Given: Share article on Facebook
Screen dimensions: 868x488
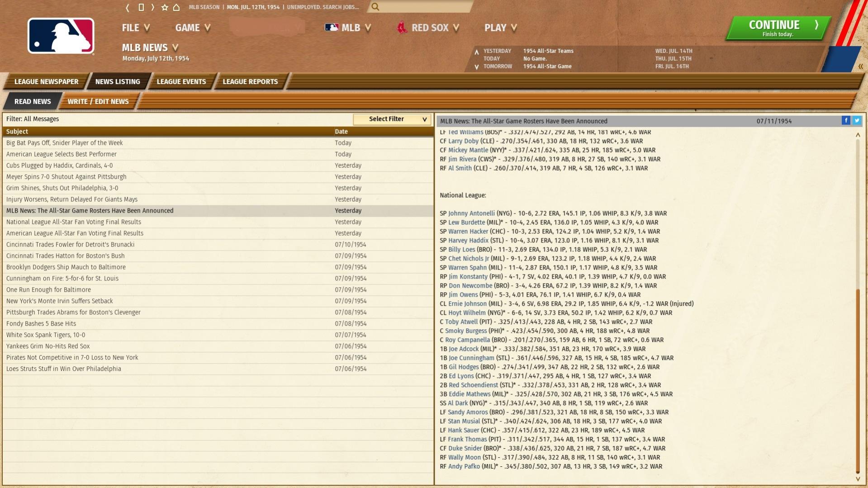Looking at the screenshot, I should tap(846, 120).
